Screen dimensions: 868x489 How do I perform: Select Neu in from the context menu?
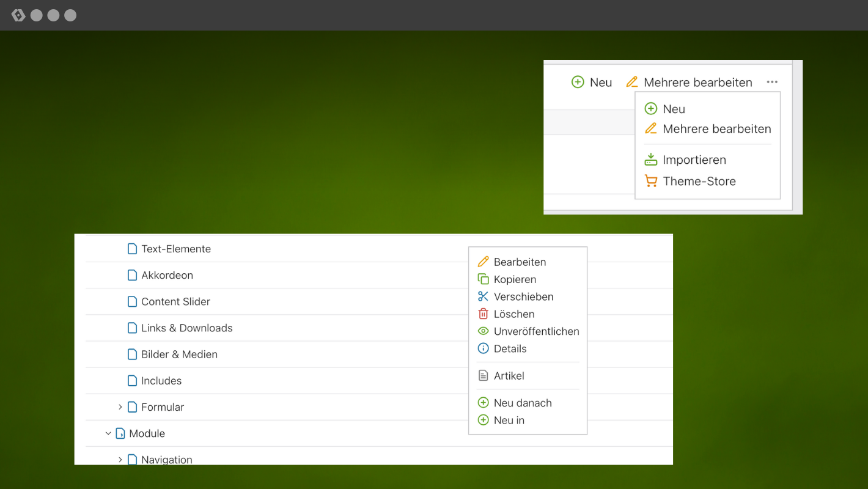tap(509, 421)
